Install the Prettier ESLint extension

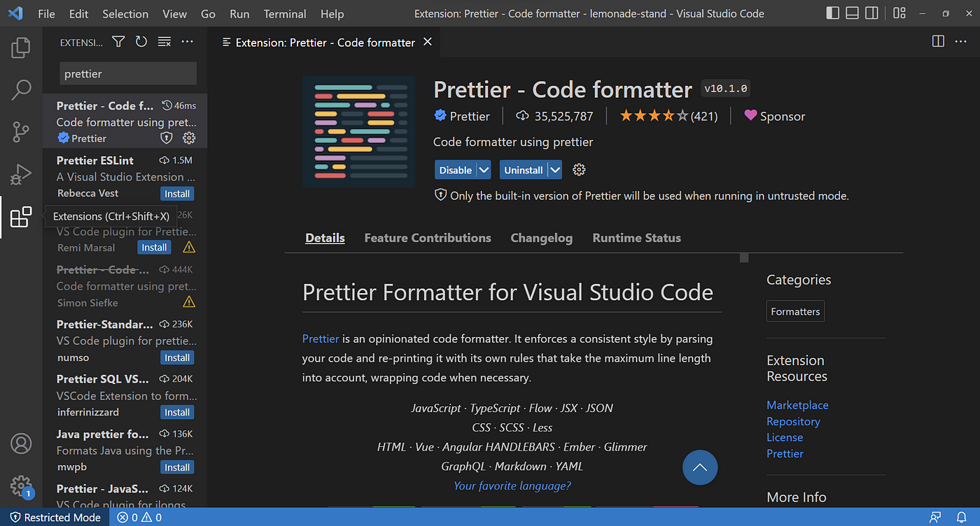click(x=176, y=193)
